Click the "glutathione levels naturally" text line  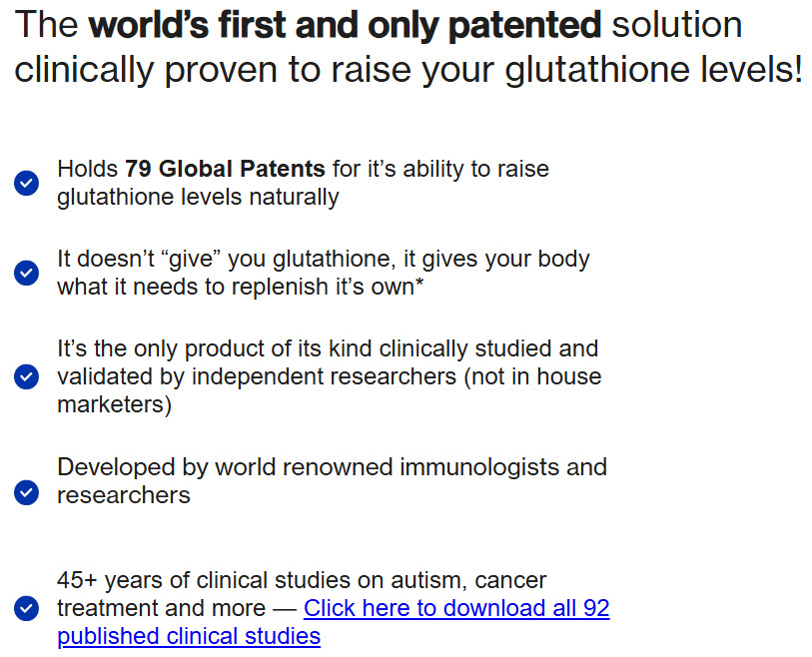[198, 197]
